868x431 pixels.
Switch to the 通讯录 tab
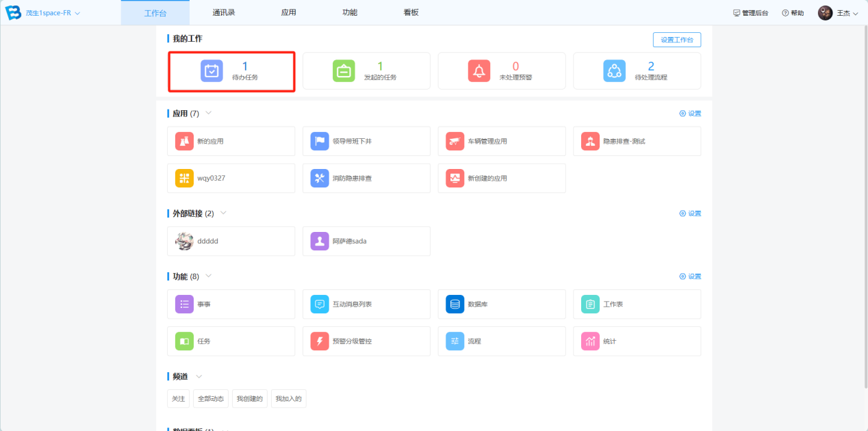click(224, 12)
